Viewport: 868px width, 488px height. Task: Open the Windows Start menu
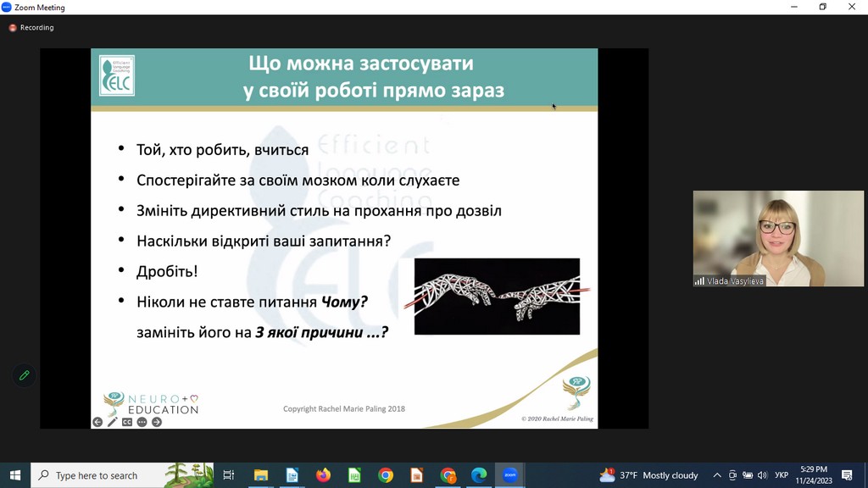[15, 475]
